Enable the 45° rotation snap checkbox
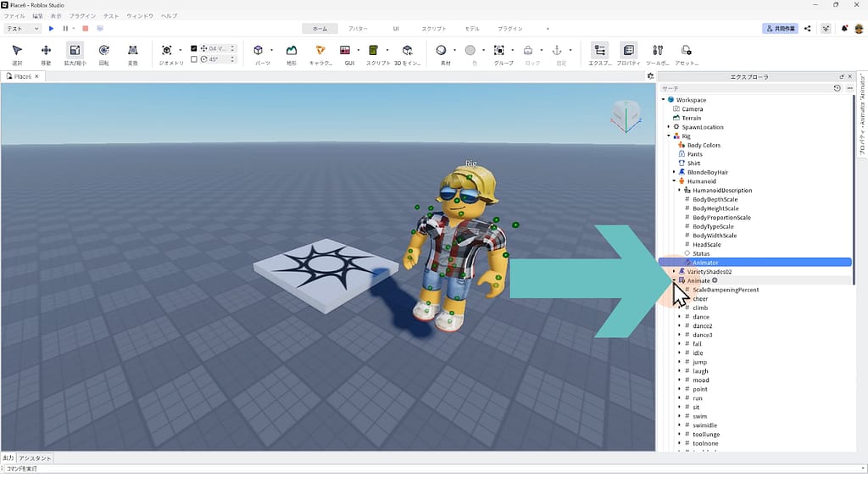The height and width of the screenshot is (488, 868). [x=194, y=59]
